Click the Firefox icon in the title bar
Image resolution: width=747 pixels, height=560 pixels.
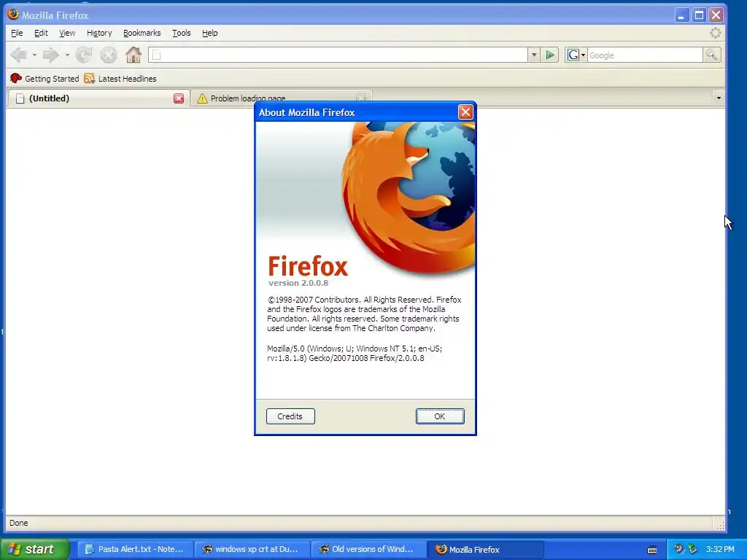click(x=13, y=15)
